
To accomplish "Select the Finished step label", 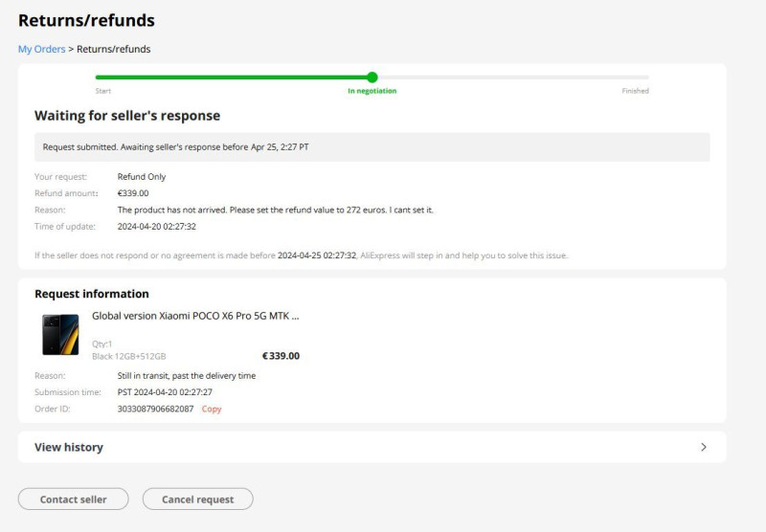I will (x=635, y=91).
